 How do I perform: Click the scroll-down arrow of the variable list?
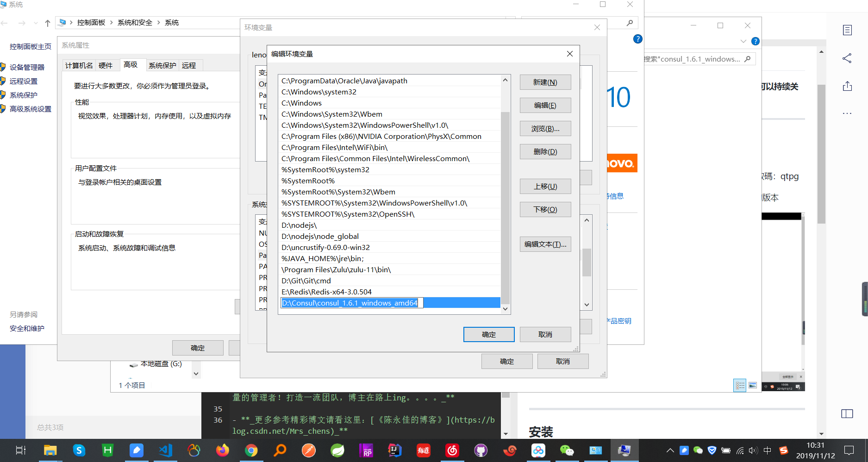[x=505, y=309]
